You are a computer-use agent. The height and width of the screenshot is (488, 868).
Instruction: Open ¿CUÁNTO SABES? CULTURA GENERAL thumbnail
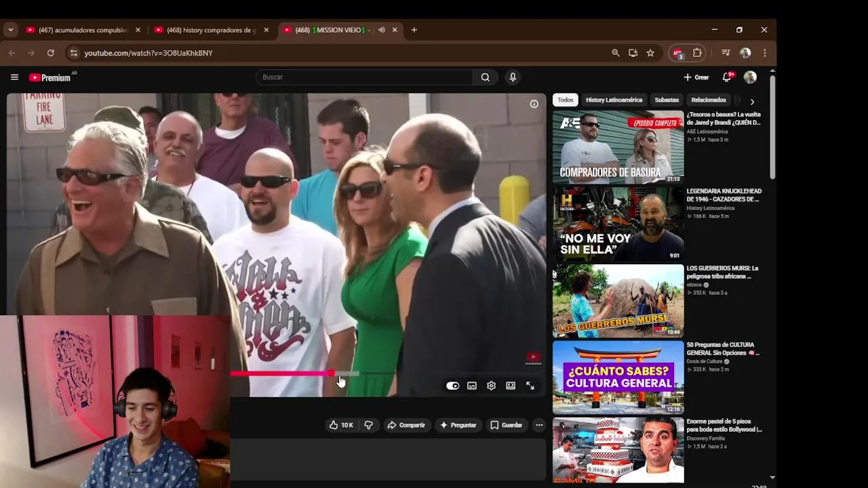pos(618,377)
